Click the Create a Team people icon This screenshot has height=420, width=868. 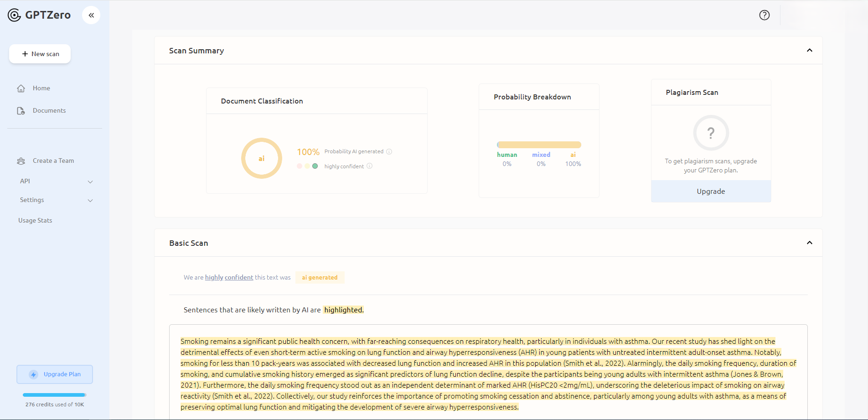[x=21, y=161]
